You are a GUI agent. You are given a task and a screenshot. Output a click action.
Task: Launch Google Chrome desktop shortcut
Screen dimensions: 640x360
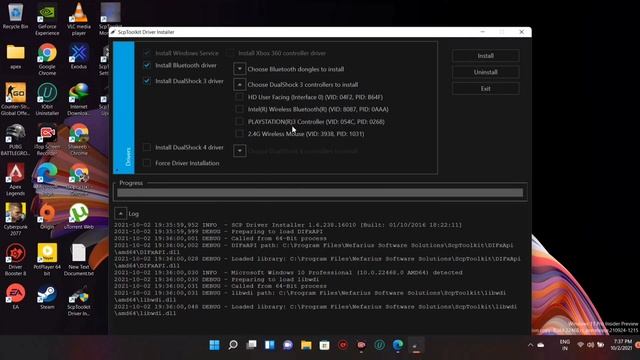47,59
